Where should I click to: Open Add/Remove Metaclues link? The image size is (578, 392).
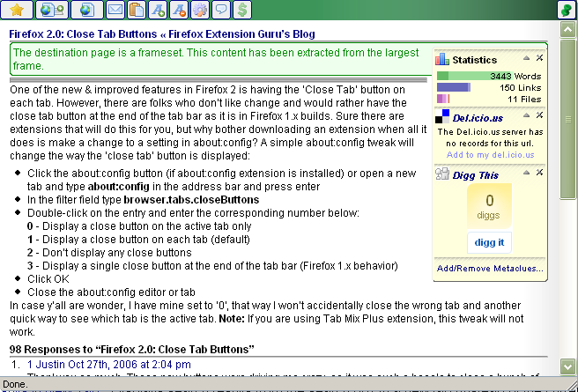[x=490, y=268]
